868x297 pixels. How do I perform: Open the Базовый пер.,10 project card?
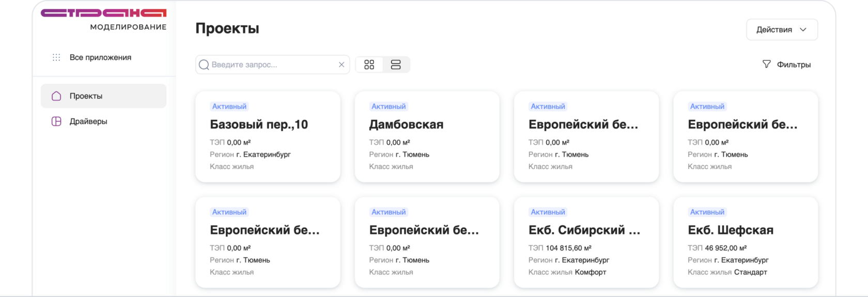[268, 136]
